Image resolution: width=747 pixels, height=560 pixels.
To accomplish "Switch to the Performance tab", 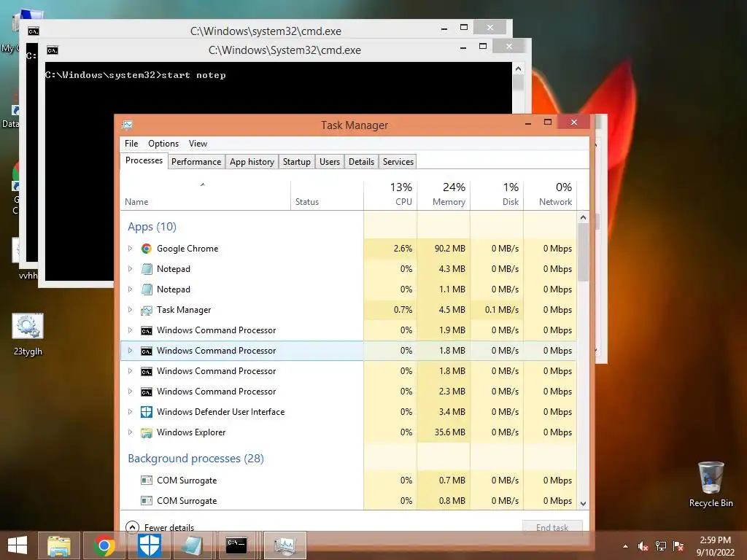I will (196, 161).
